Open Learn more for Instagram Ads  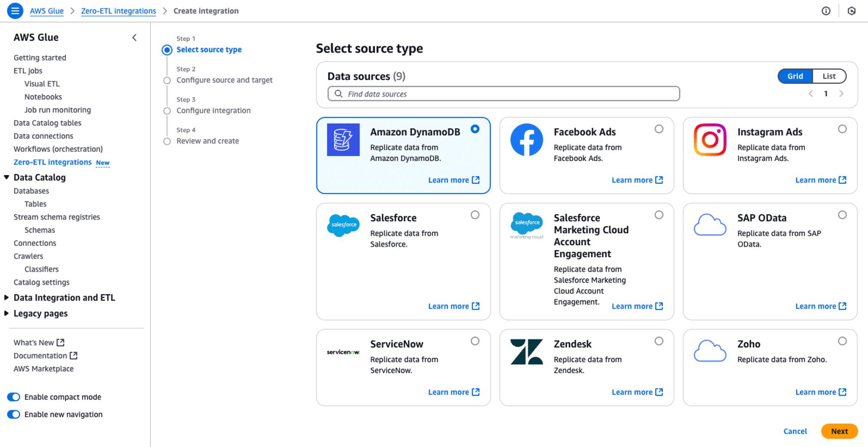[821, 180]
